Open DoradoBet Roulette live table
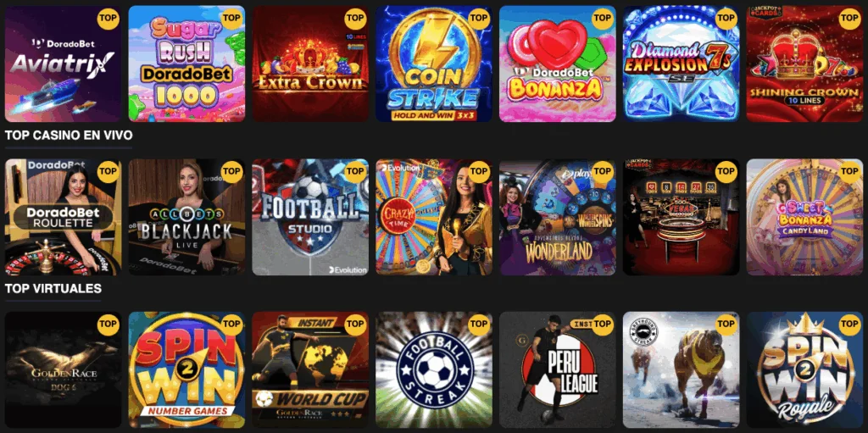868x433 pixels. 63,217
